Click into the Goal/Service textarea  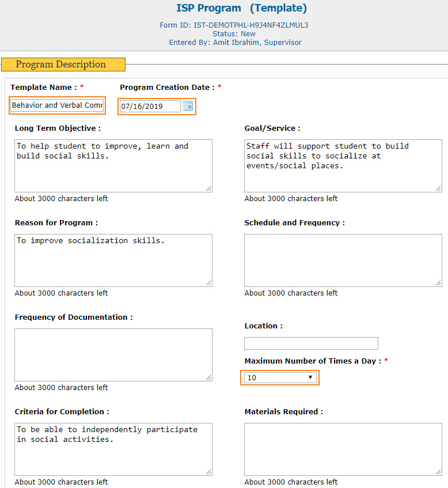(343, 166)
